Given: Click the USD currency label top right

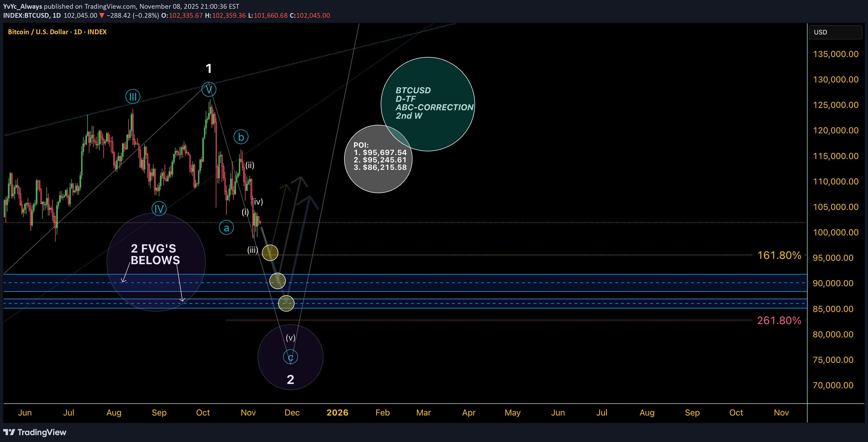Looking at the screenshot, I should 821,32.
